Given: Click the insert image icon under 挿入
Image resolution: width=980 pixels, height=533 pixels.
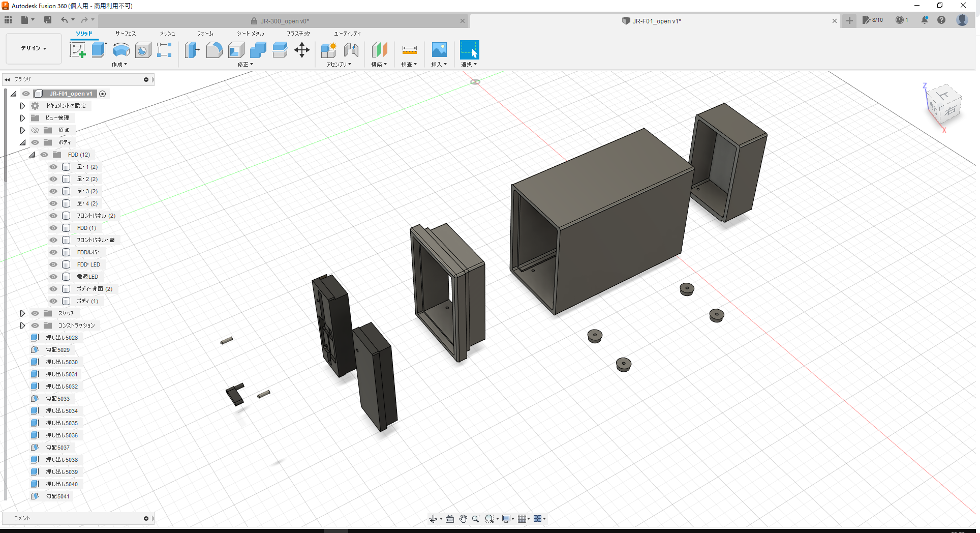Looking at the screenshot, I should point(439,50).
